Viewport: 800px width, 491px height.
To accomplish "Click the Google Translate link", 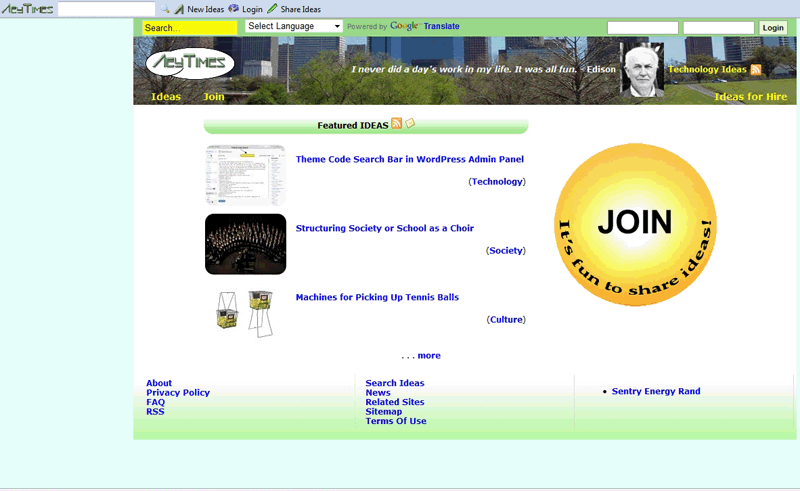I will [425, 26].
